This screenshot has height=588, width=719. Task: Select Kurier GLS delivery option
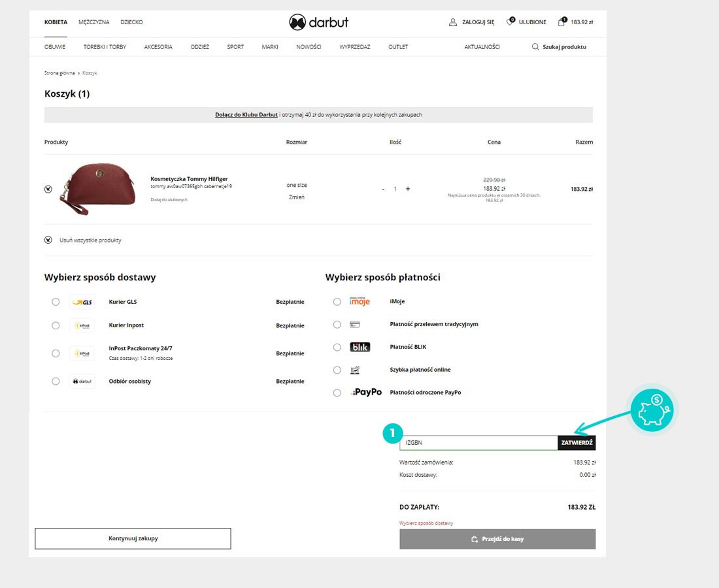(x=56, y=302)
